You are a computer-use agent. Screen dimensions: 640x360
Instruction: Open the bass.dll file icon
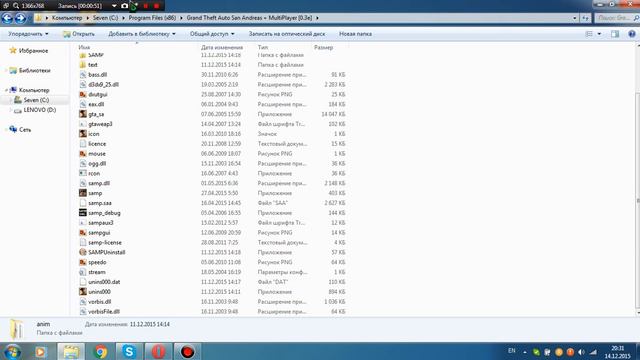tap(83, 75)
